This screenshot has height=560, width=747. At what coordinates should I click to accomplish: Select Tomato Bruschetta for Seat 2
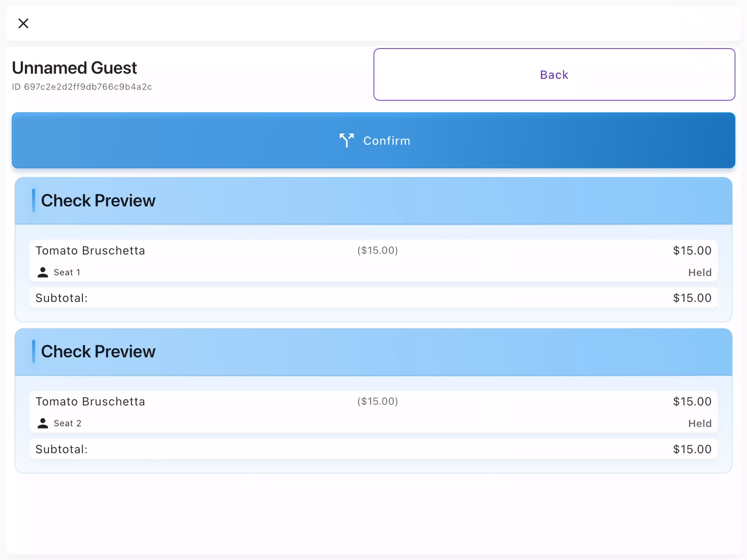[x=90, y=402]
